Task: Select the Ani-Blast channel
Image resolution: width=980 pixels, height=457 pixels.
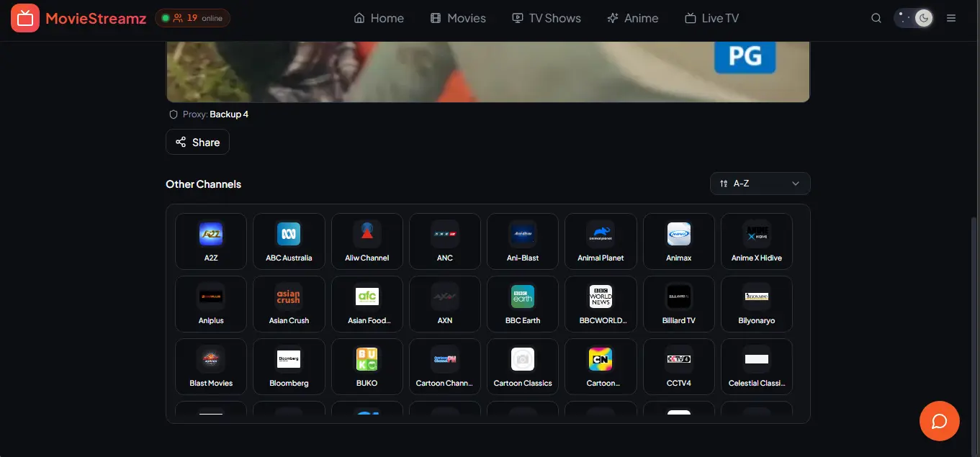Action: coord(523,241)
